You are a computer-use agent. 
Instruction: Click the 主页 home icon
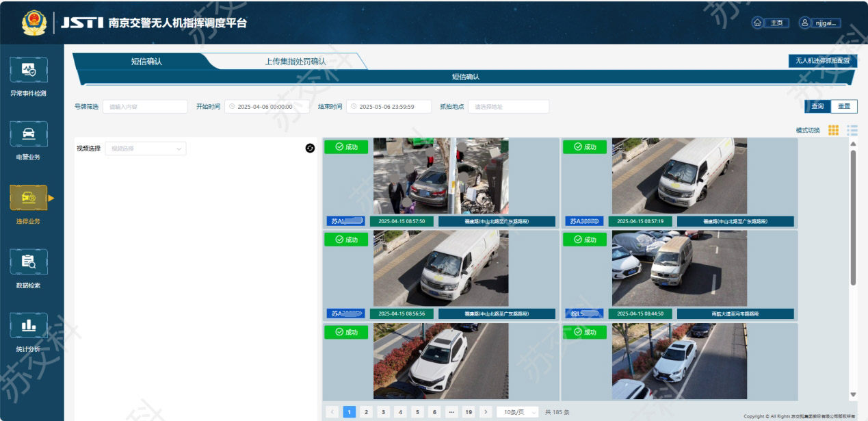pos(758,23)
